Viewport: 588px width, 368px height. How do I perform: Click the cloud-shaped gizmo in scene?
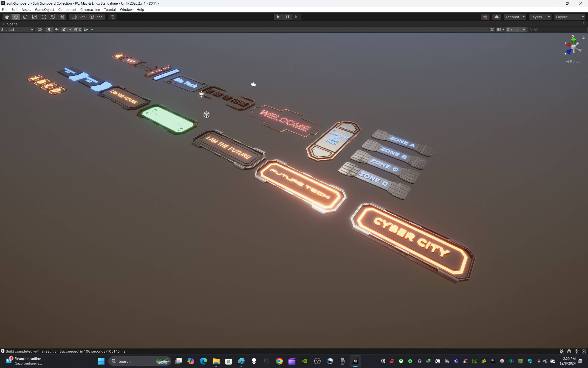[253, 84]
